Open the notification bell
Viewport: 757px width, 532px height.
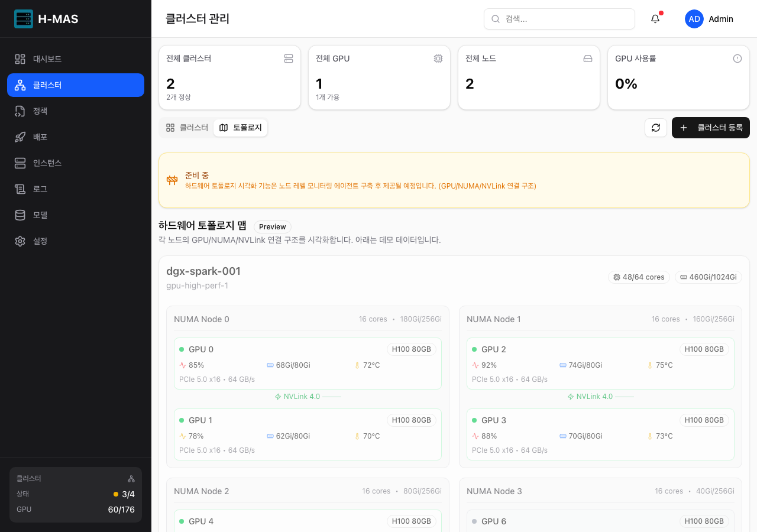point(655,18)
